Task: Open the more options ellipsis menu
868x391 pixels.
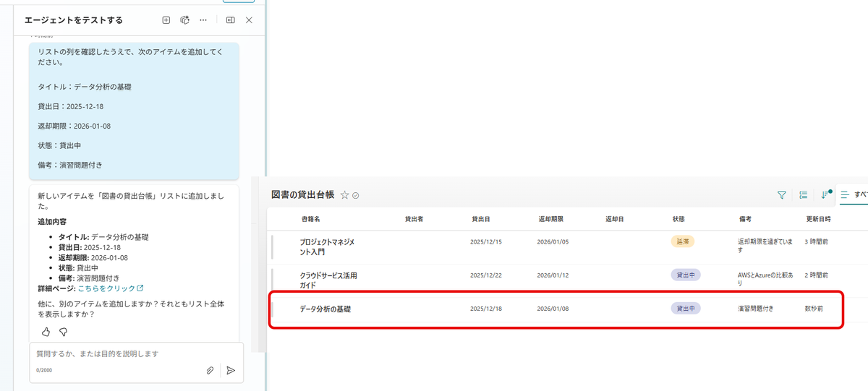Action: pyautogui.click(x=203, y=20)
